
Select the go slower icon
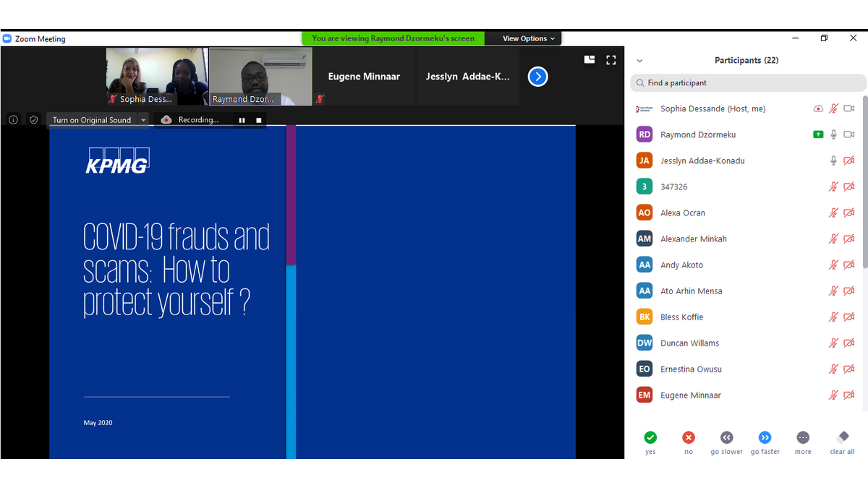726,437
